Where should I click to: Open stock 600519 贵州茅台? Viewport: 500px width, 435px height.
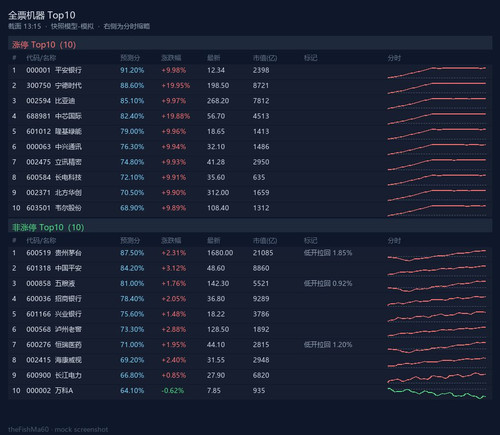pyautogui.click(x=54, y=253)
